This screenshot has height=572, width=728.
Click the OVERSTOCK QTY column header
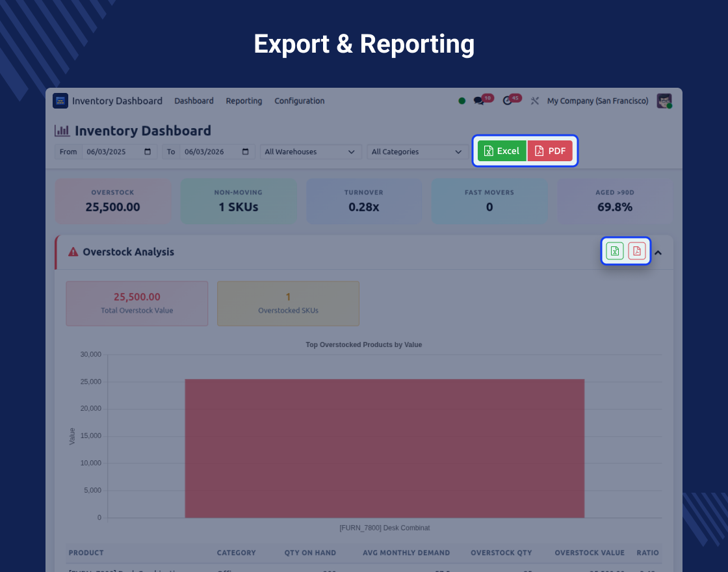pos(501,552)
